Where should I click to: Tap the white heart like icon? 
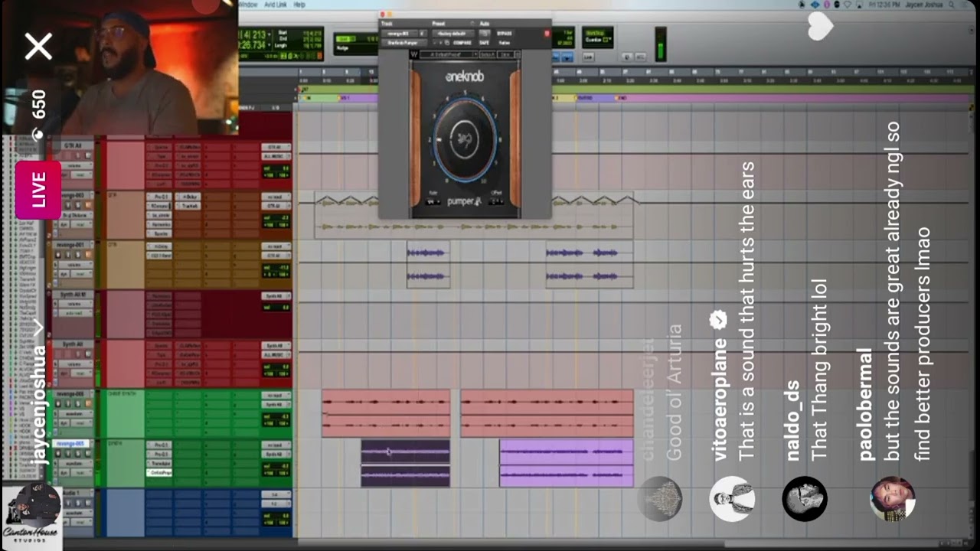click(820, 27)
